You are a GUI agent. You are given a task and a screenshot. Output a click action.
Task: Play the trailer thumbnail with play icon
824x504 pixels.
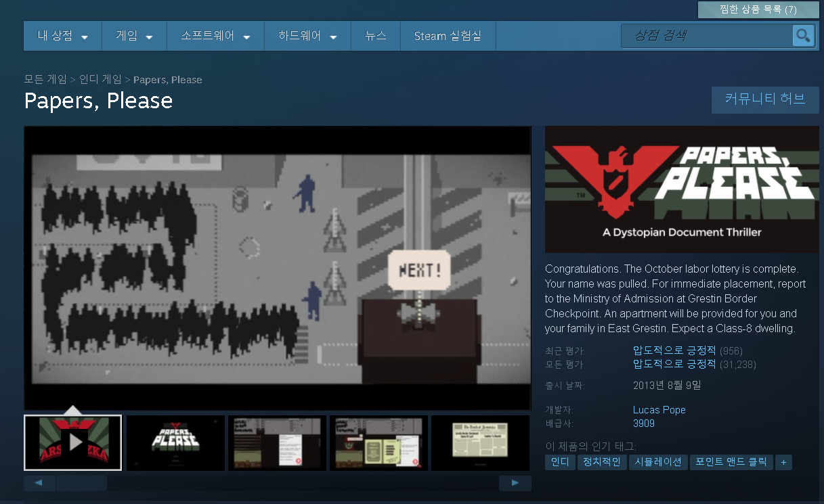click(73, 442)
